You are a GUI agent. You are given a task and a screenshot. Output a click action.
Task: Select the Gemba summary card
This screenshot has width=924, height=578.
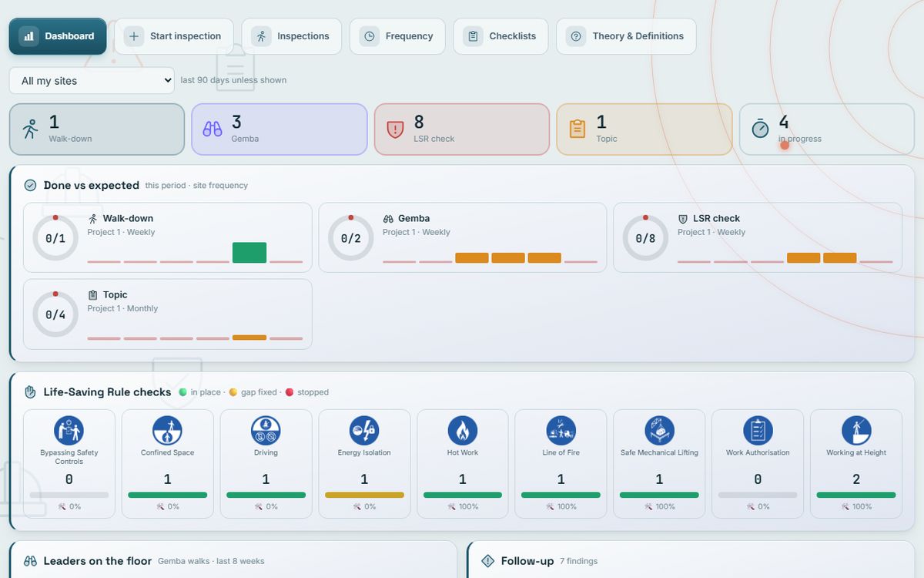(280, 129)
